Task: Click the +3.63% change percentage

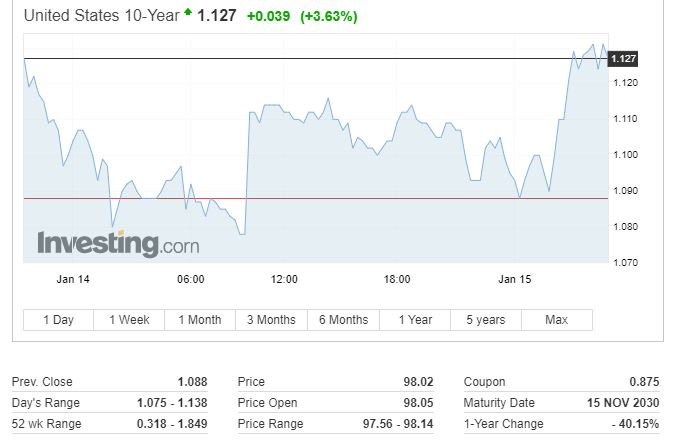Action: [x=329, y=16]
